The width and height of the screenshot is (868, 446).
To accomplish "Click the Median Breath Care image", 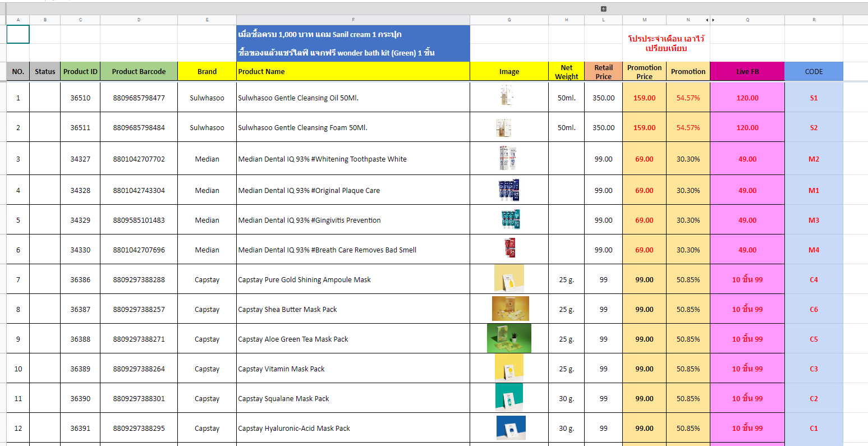I will pyautogui.click(x=509, y=248).
